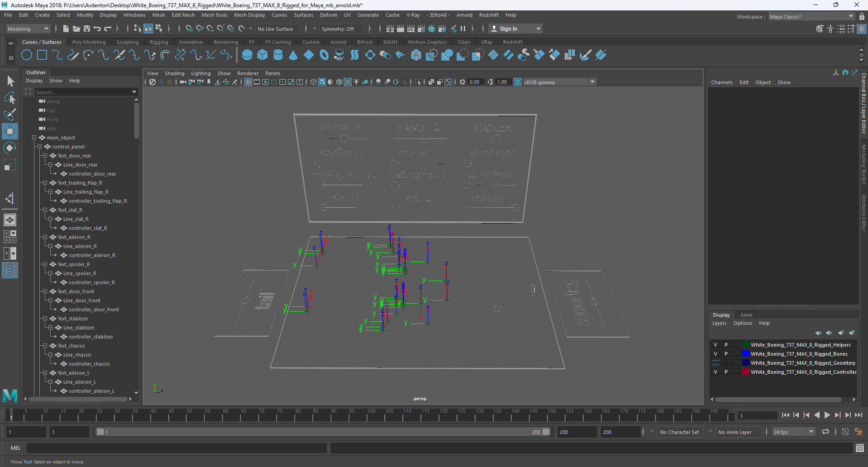
Task: Toggle visibility of Rigged_Helpers layer
Action: (715, 345)
